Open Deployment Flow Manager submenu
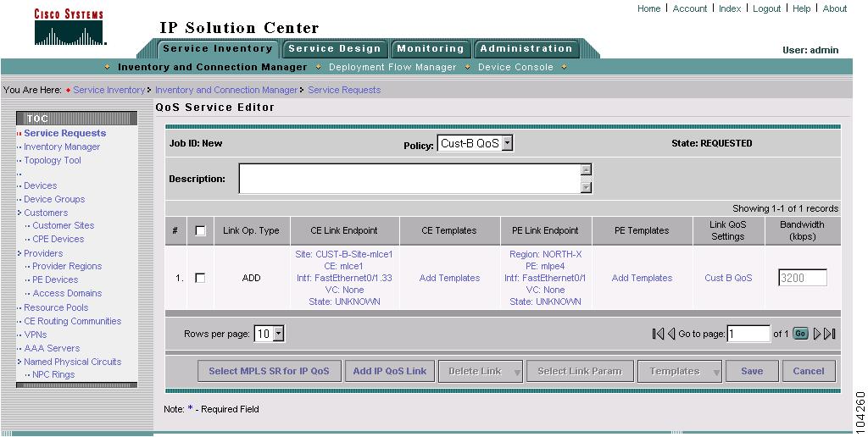Screen dimensions: 868x437 tap(392, 67)
